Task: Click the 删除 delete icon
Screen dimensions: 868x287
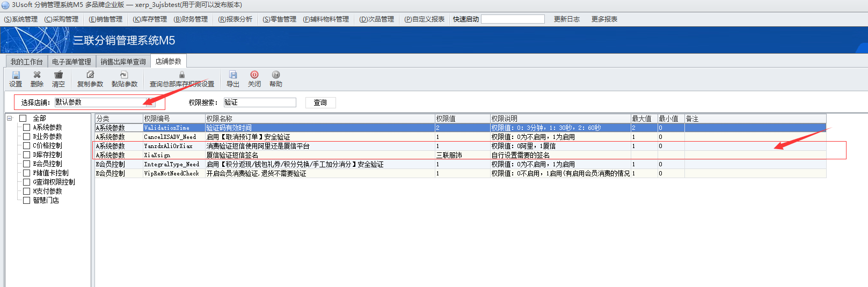Action: pos(37,75)
